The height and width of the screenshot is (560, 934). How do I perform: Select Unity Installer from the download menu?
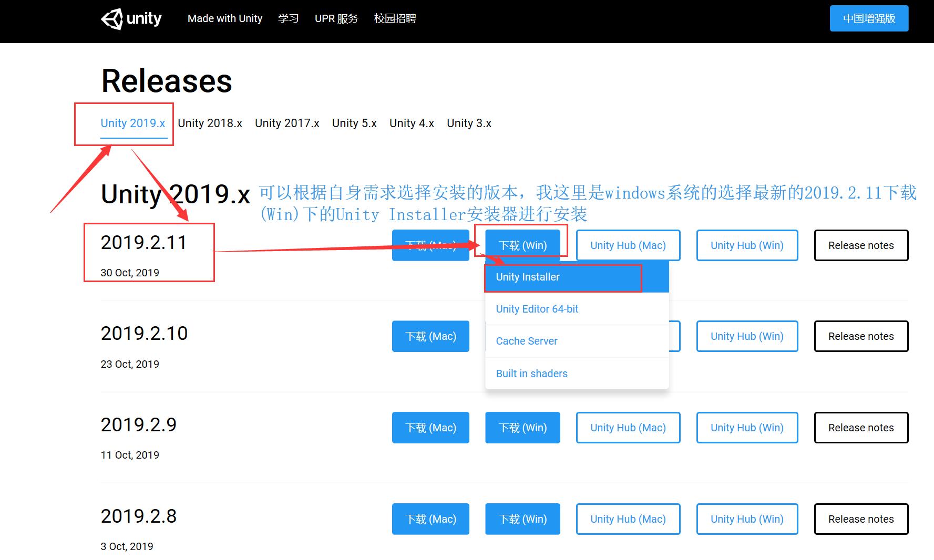[527, 277]
